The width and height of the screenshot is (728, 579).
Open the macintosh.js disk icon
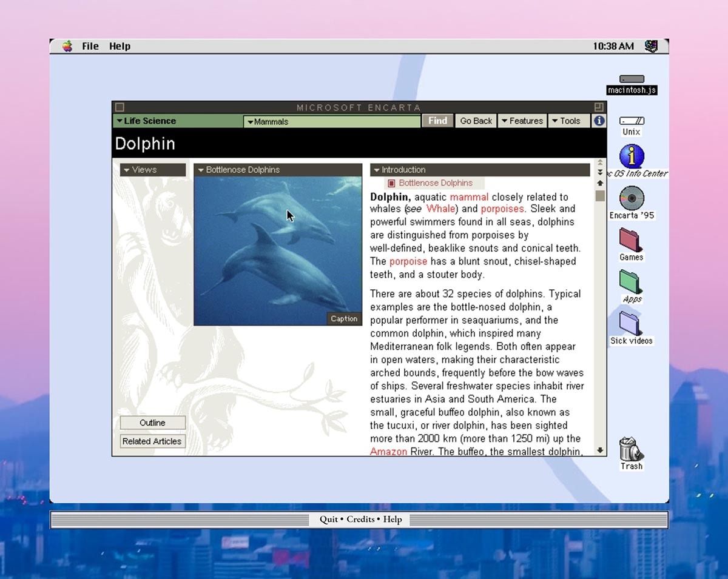[631, 79]
